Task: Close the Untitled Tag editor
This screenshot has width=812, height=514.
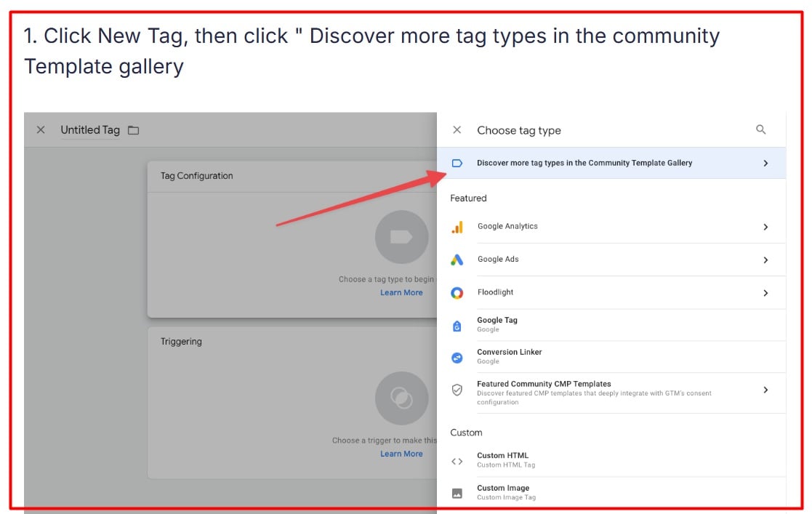Action: coord(41,129)
